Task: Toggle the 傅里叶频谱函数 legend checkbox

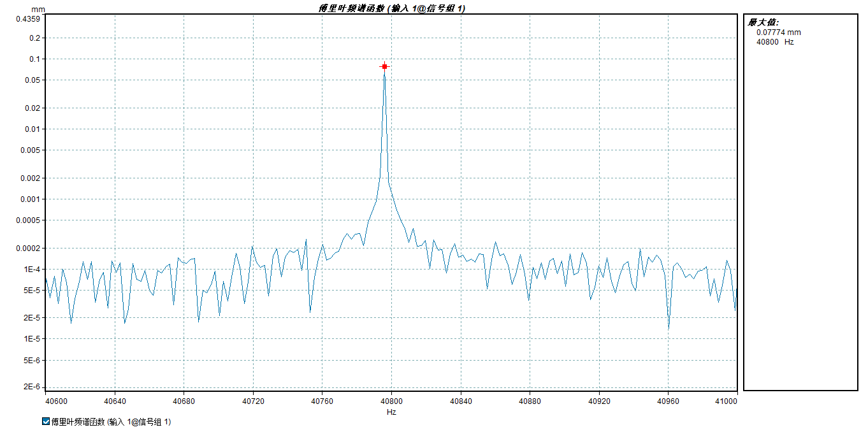Action: [45, 421]
